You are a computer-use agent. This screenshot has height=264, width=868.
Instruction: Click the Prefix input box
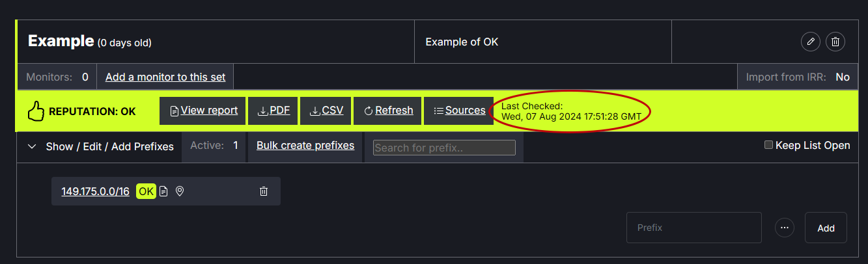click(x=693, y=228)
